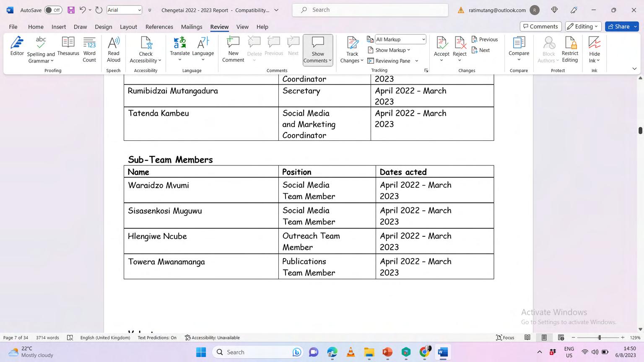Run Check Accessibility

145,50
